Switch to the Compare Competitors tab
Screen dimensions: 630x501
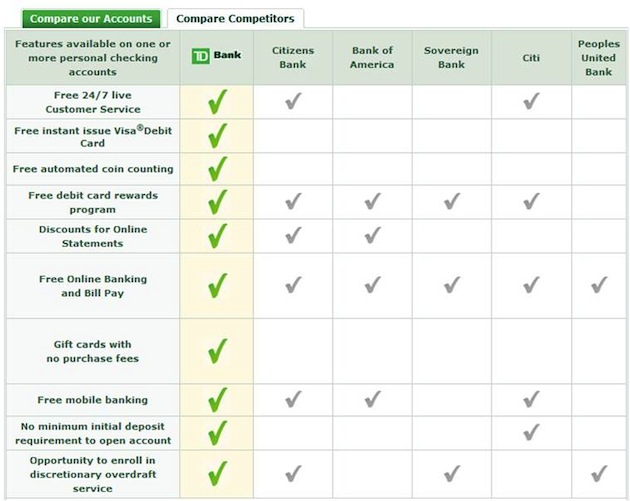(x=235, y=19)
